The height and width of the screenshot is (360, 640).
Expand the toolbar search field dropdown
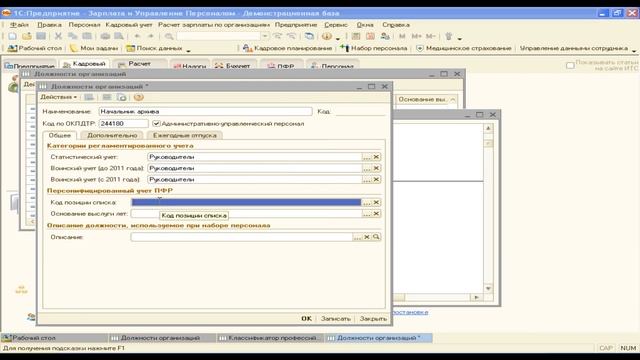coord(265,36)
